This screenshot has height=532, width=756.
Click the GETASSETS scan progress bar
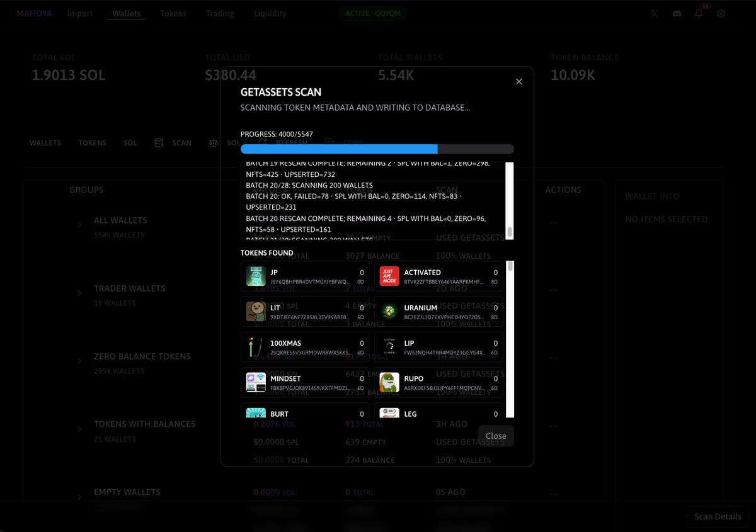tap(376, 149)
